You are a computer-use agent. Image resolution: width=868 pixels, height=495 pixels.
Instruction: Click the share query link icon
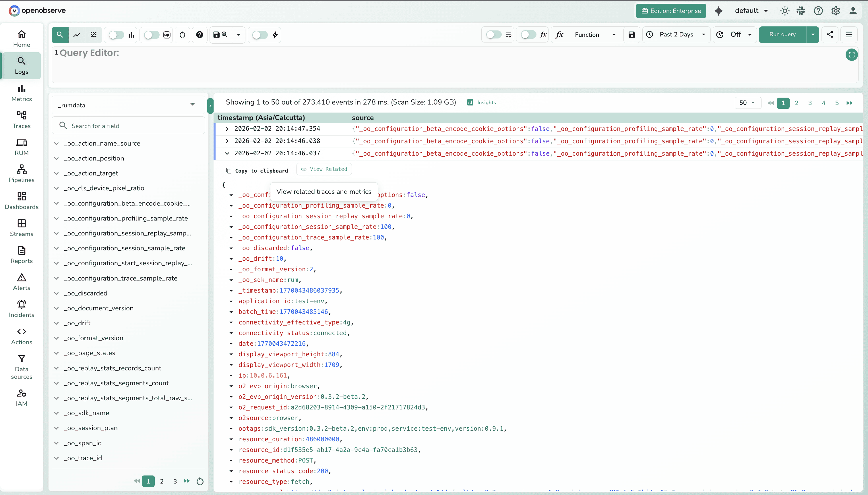830,35
